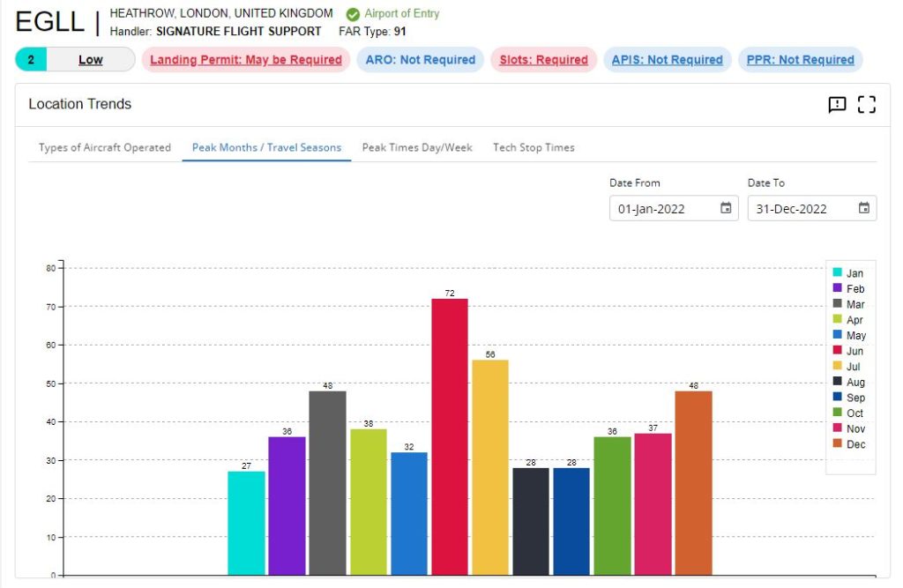Screen dimensions: 903x588
Task: Click the Slots: Required badge
Action: click(x=543, y=60)
